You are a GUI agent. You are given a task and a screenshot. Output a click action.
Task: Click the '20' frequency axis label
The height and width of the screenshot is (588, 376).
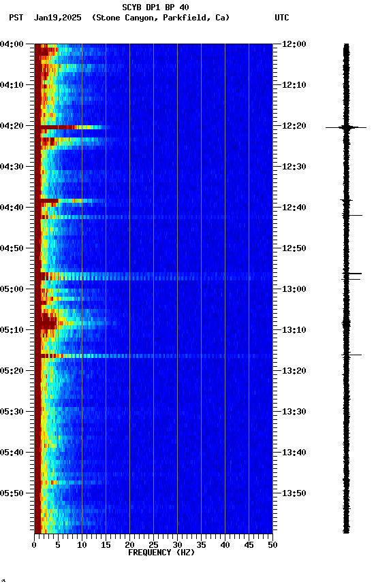(129, 545)
